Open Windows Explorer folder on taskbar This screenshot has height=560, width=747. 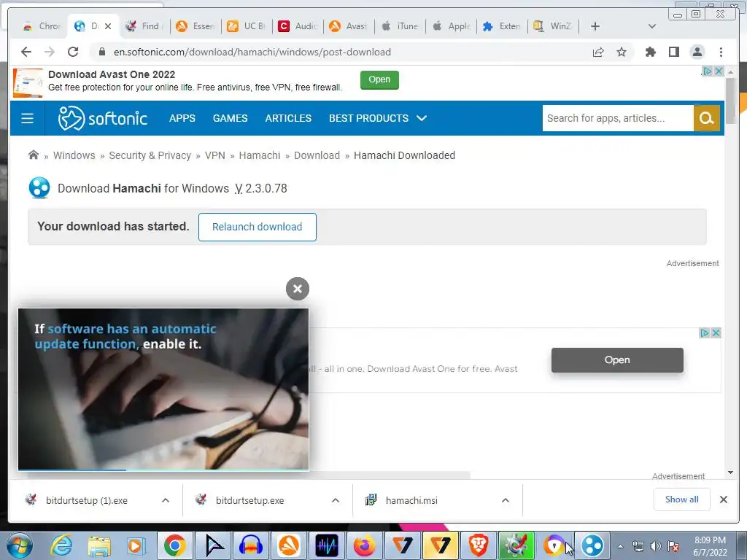coord(98,545)
